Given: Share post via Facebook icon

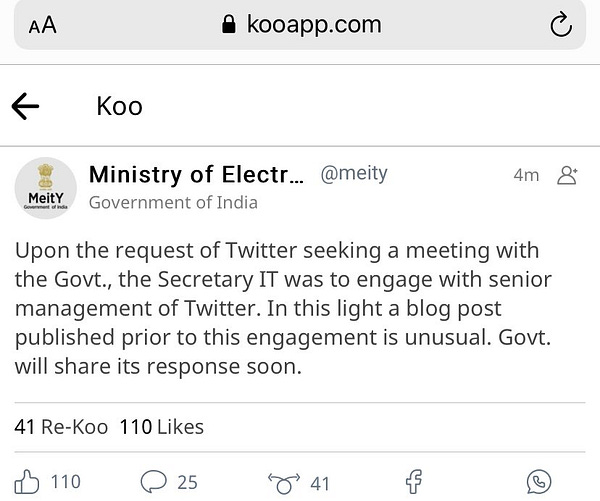Looking at the screenshot, I should (x=414, y=481).
